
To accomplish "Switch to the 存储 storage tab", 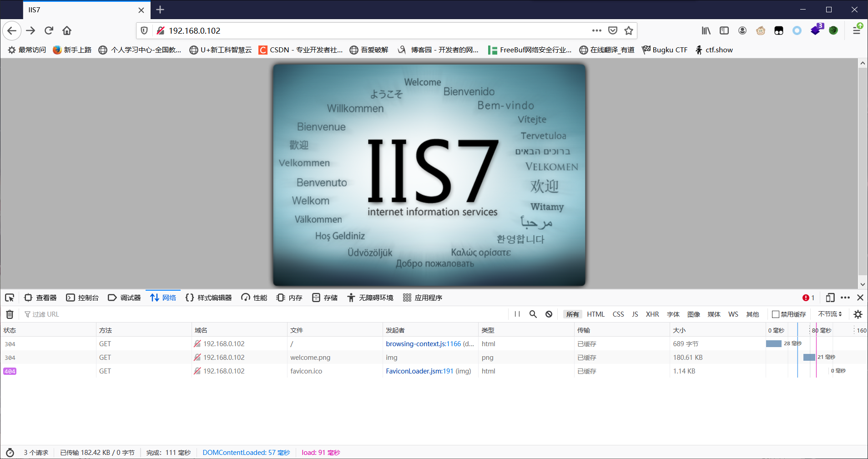I will (x=325, y=298).
